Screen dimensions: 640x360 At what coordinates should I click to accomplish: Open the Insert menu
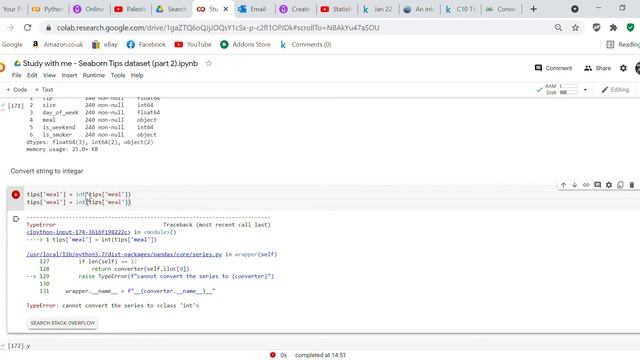(x=69, y=75)
